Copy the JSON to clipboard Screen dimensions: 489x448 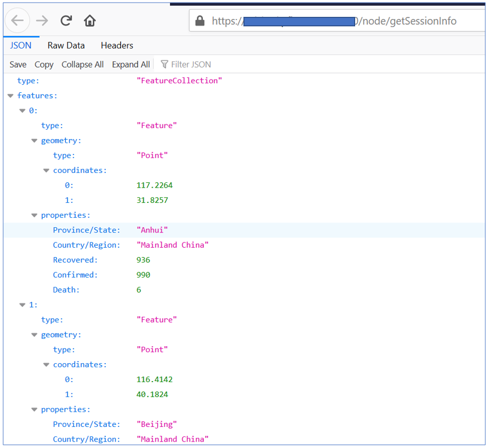44,64
